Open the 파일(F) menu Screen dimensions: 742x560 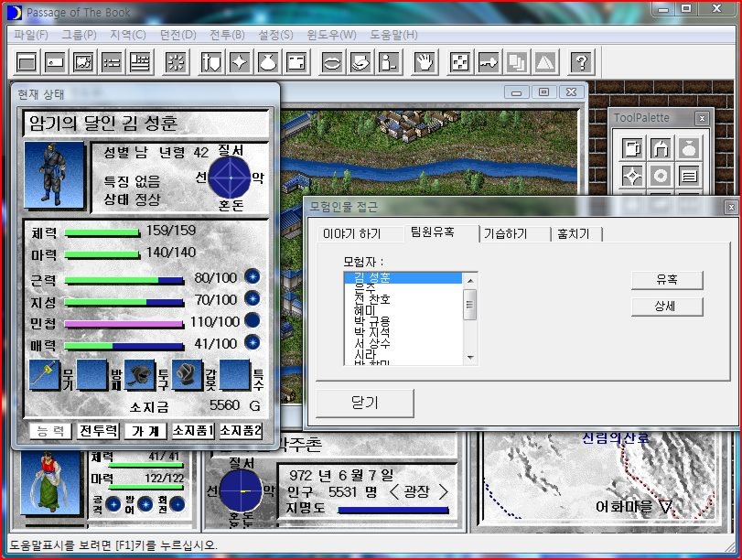point(31,35)
